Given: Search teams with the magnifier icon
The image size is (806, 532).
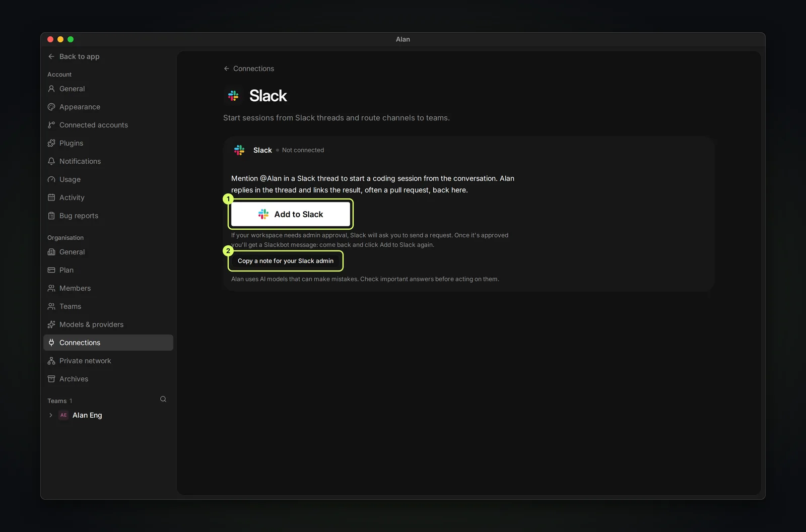Looking at the screenshot, I should pos(163,399).
